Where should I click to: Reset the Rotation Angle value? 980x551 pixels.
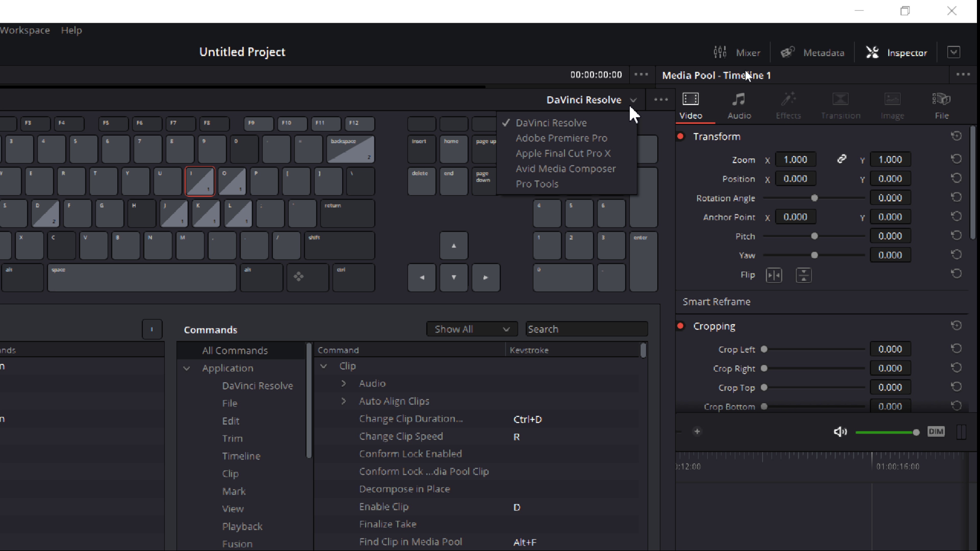pyautogui.click(x=956, y=197)
